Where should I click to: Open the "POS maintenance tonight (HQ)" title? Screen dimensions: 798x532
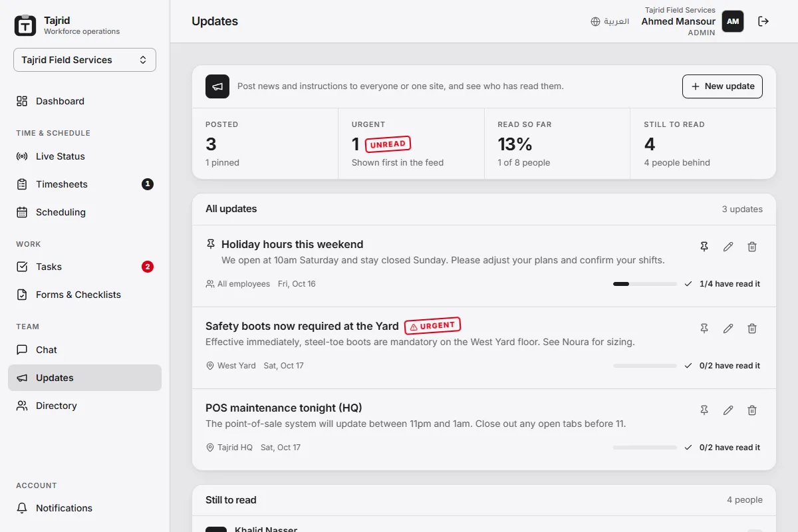[284, 408]
